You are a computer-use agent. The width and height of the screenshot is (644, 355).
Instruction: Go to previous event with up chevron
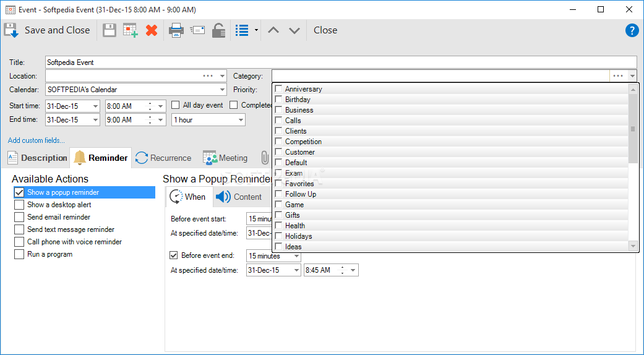point(273,30)
